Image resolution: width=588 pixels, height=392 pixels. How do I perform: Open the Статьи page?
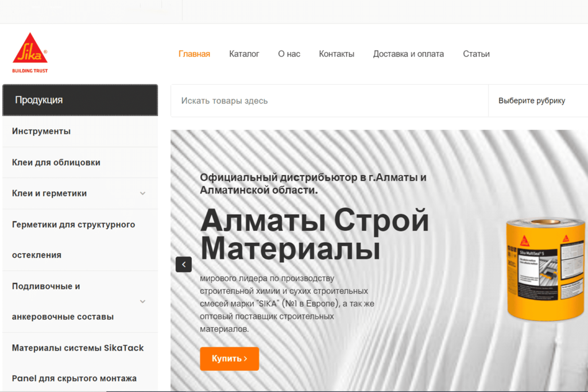tap(476, 54)
